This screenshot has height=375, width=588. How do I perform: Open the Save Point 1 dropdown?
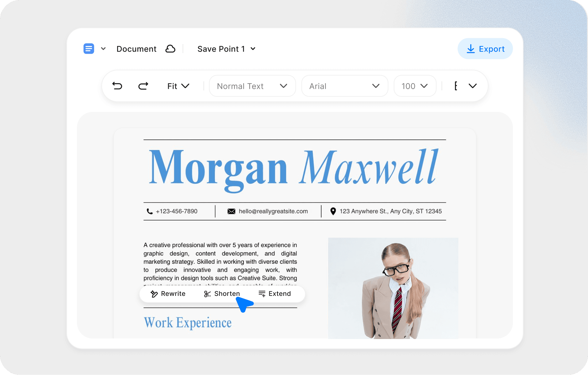point(226,48)
